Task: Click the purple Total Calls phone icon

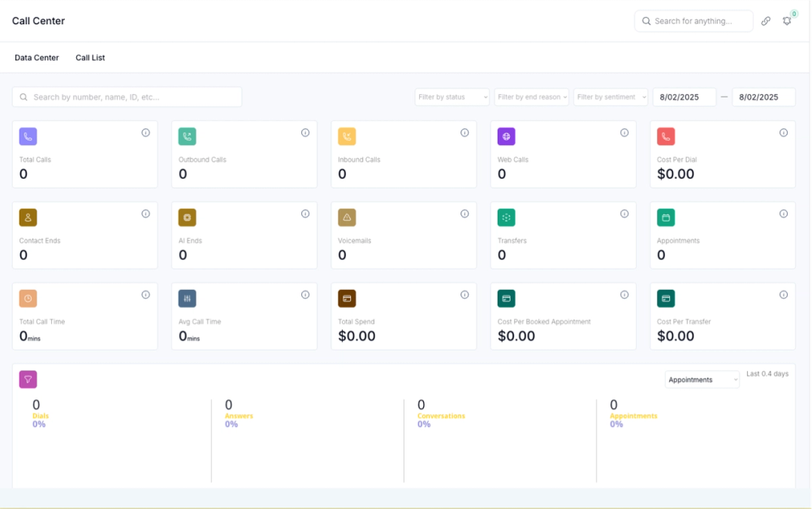Action: tap(28, 136)
